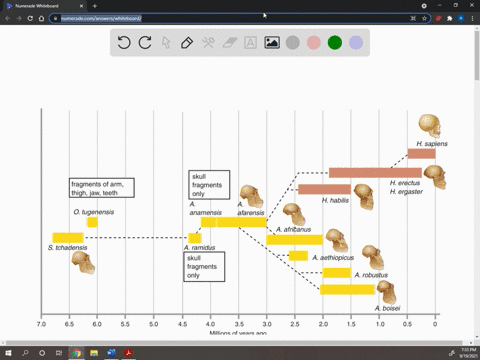The width and height of the screenshot is (480, 360).
Task: Open the insert image tool
Action: (x=272, y=43)
